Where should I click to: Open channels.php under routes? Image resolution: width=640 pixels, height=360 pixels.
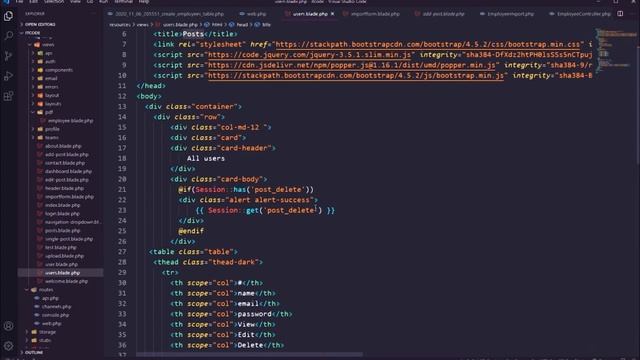[56, 307]
